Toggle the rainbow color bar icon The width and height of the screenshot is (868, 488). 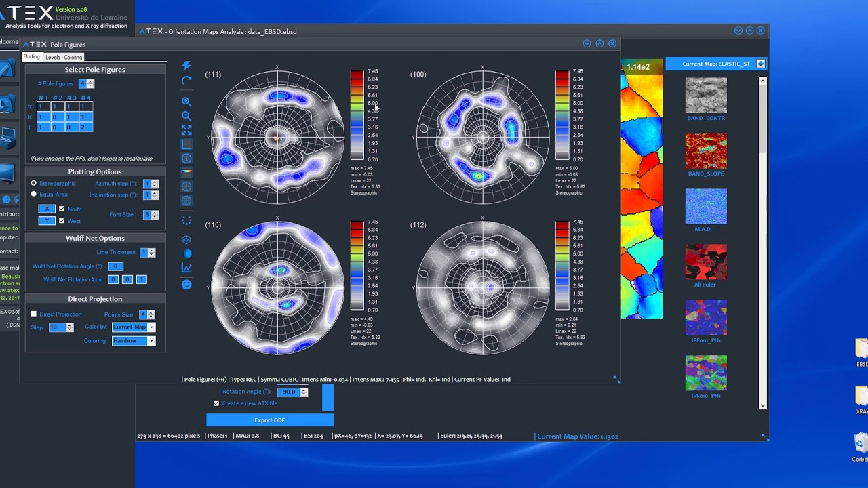186,173
